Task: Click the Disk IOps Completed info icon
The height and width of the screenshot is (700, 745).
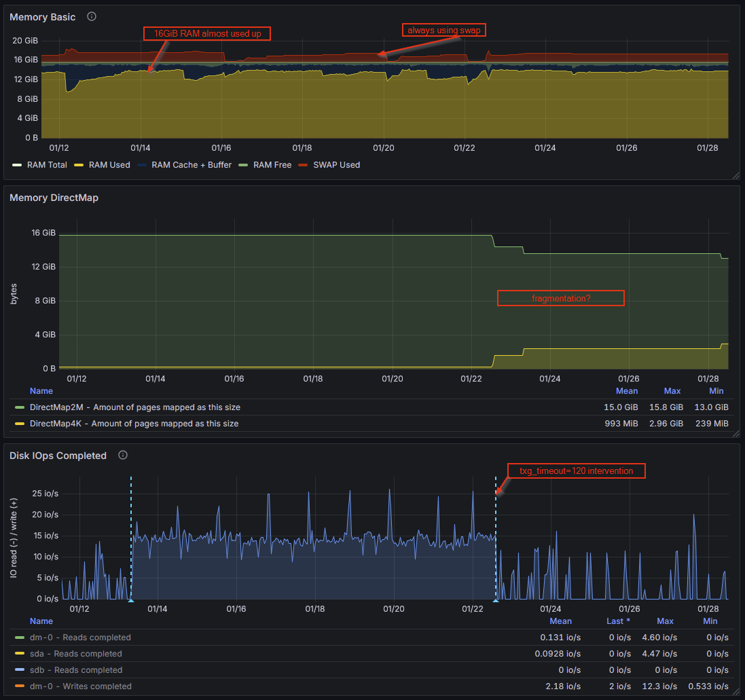Action: 123,455
